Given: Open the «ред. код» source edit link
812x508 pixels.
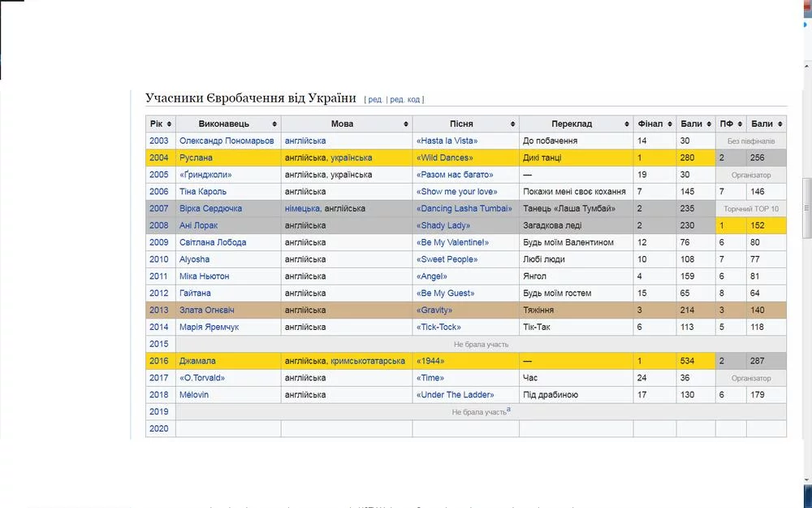Looking at the screenshot, I should click(405, 100).
